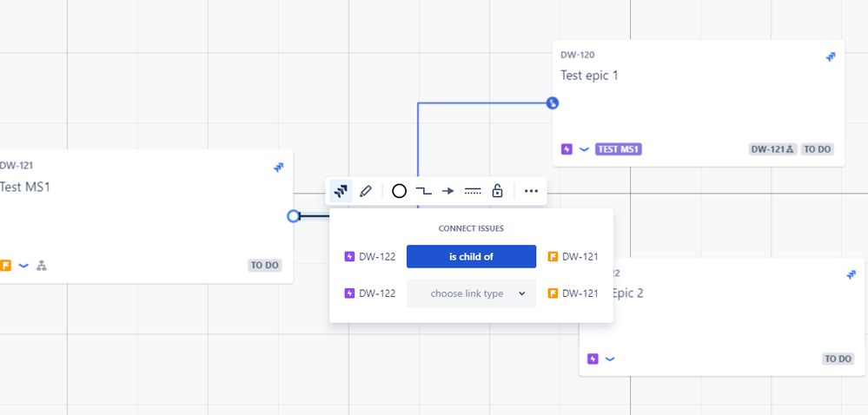Click TO DO status on DW-121 card
This screenshot has height=415, width=868.
[265, 266]
